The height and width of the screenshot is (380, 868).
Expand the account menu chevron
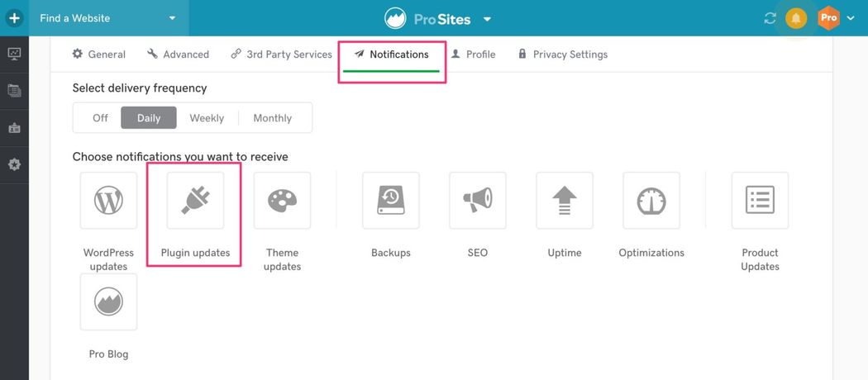[851, 19]
